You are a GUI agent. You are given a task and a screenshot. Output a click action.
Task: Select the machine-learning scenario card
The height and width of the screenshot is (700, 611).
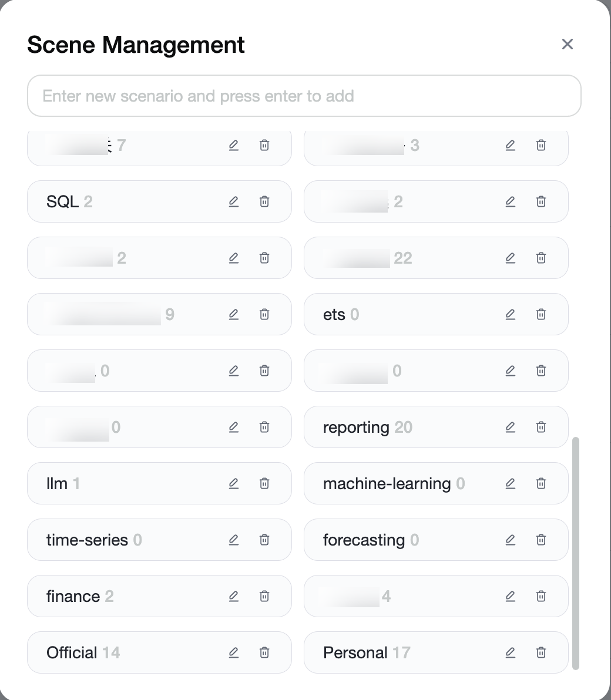coord(436,483)
